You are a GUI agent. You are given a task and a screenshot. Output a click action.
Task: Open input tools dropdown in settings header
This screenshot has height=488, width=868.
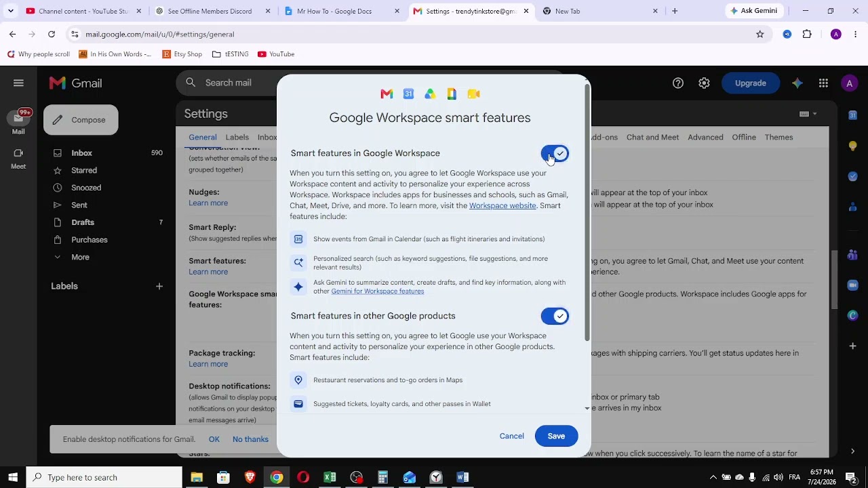click(808, 114)
